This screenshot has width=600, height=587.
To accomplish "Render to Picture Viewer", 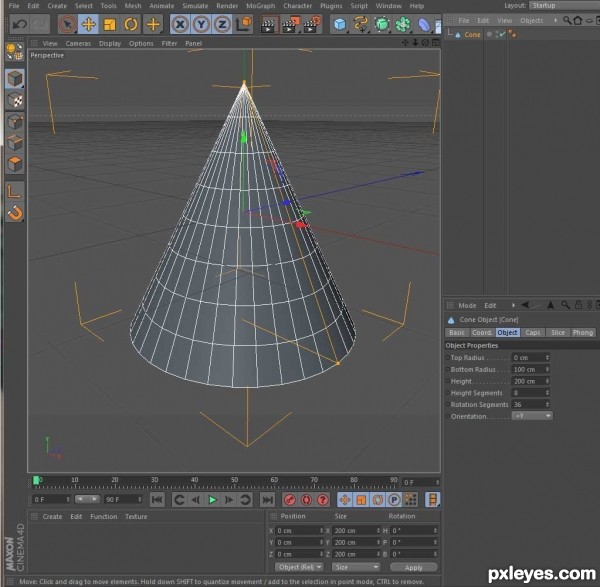I will [x=290, y=24].
